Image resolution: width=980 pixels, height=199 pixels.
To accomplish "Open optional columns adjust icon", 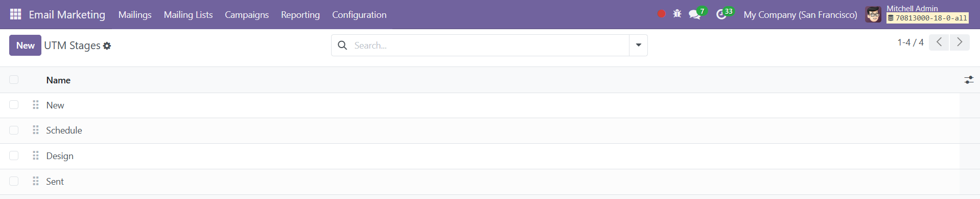I will tap(969, 80).
